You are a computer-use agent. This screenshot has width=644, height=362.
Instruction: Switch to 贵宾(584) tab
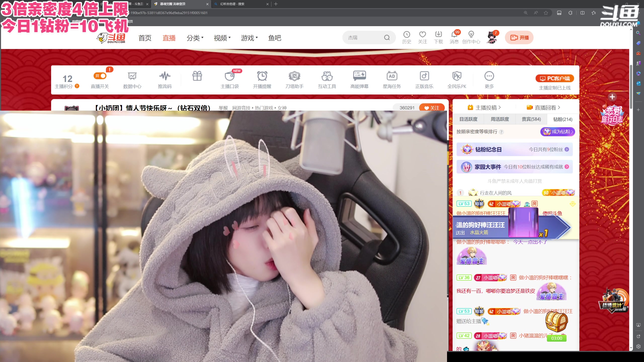[531, 119]
